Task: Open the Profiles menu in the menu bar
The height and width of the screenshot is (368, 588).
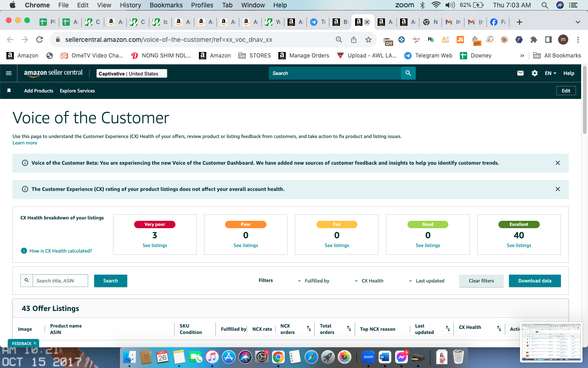Action: pos(202,5)
